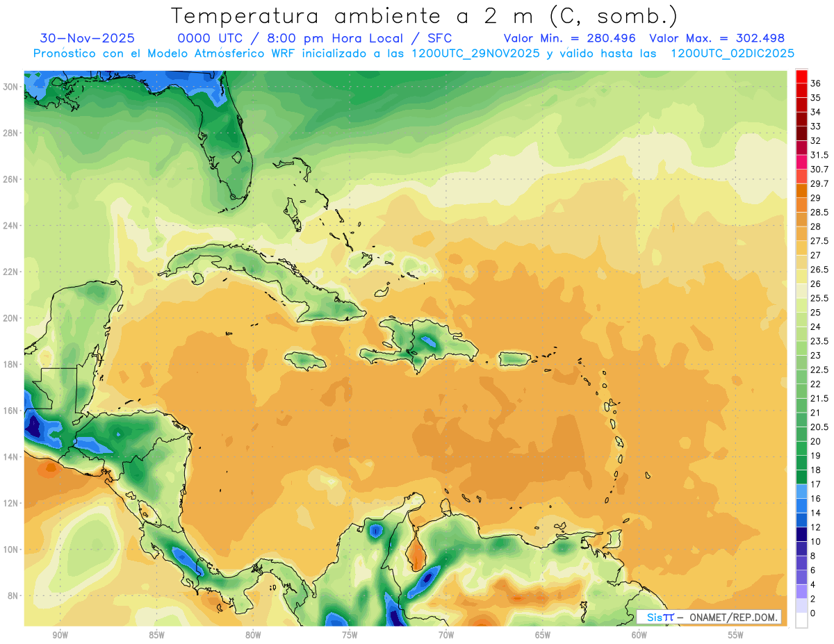Click the '70W' longitude tick label
The height and width of the screenshot is (644, 834).
(x=446, y=635)
